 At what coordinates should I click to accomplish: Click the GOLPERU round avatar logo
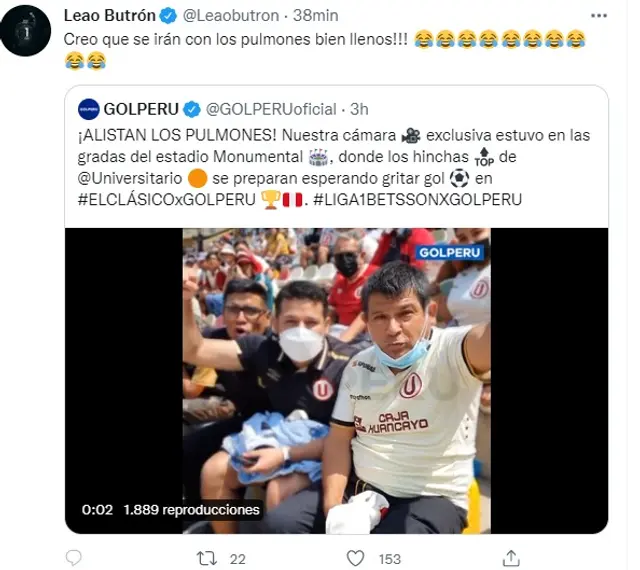tap(89, 109)
